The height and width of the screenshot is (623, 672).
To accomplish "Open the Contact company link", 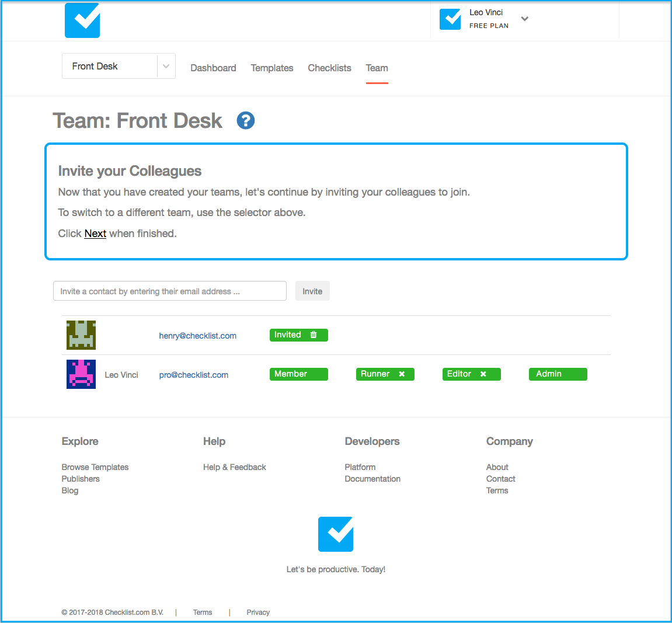I will [500, 479].
